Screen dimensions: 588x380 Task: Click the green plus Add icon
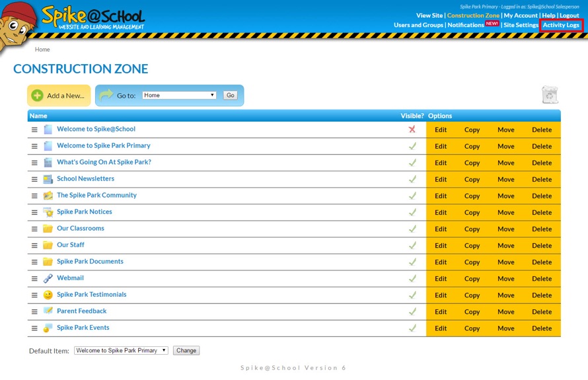coord(37,95)
